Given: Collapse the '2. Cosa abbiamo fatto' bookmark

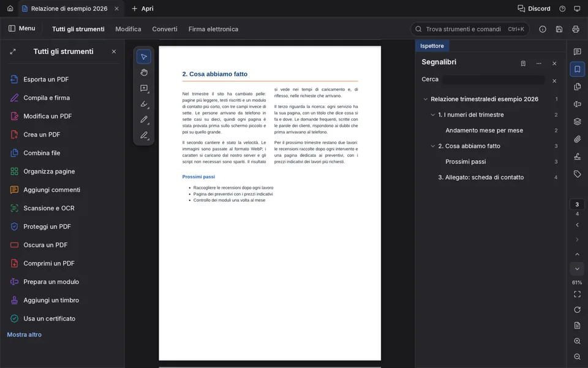Looking at the screenshot, I should [433, 146].
